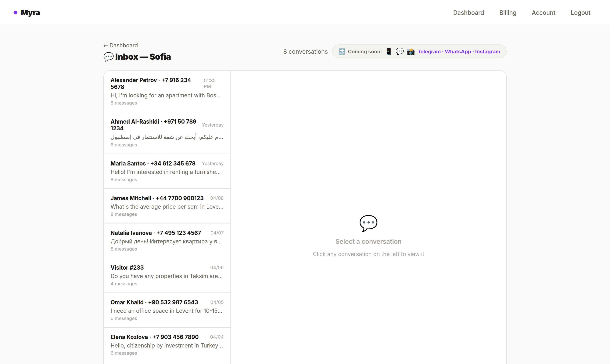Click the mobile phone icon in coming soon banner
The image size is (610, 364).
[389, 51]
